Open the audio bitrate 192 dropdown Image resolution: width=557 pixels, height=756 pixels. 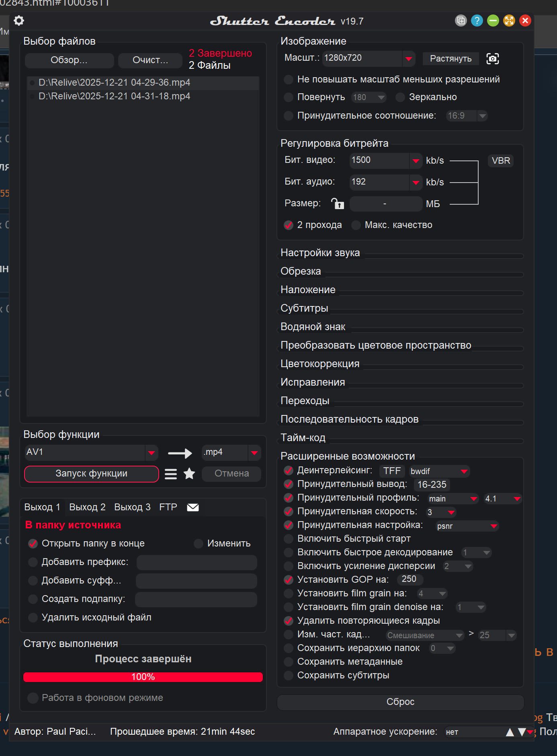click(x=416, y=183)
